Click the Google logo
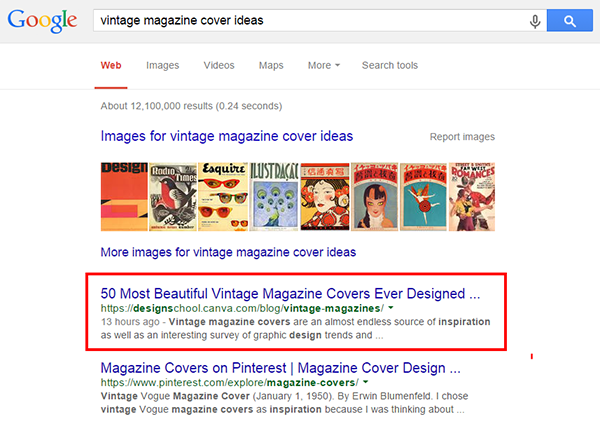Screen dimensions: 600x426 42,22
